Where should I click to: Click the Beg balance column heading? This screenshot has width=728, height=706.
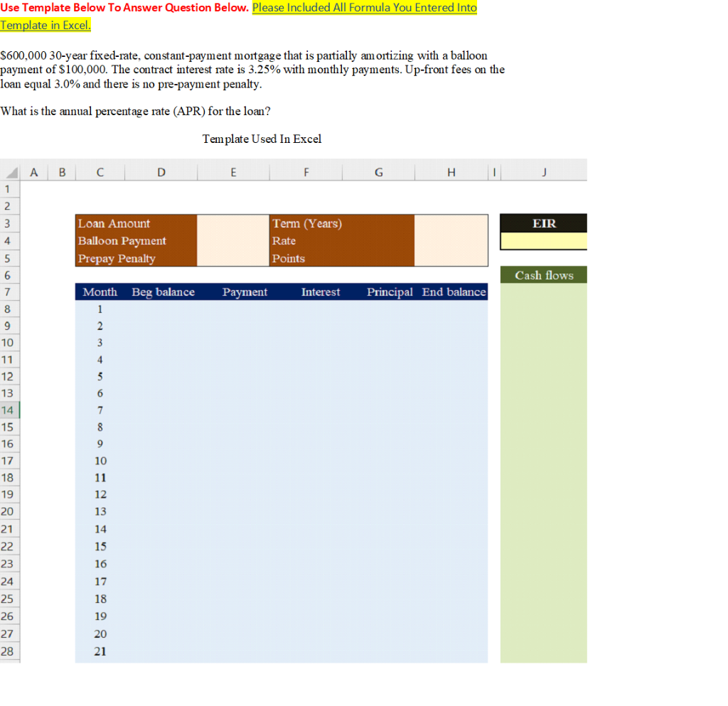coord(163,292)
